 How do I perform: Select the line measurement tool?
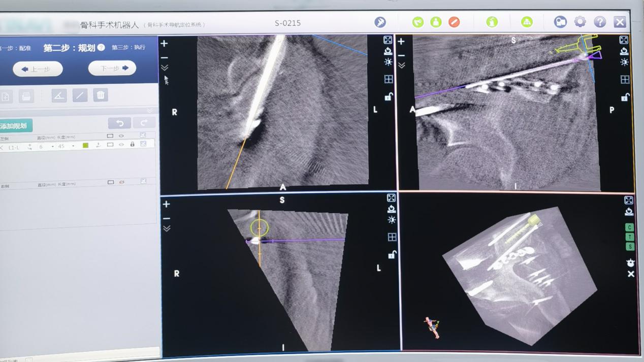point(80,95)
